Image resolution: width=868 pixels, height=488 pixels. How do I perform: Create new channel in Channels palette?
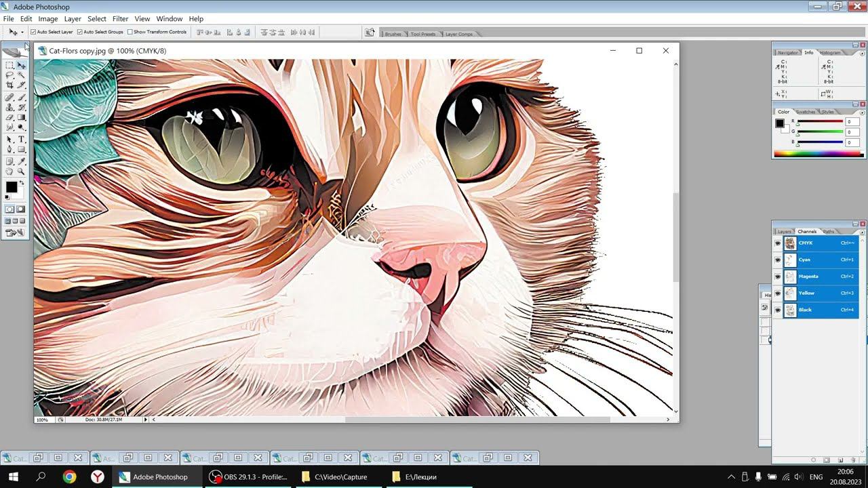click(x=840, y=460)
